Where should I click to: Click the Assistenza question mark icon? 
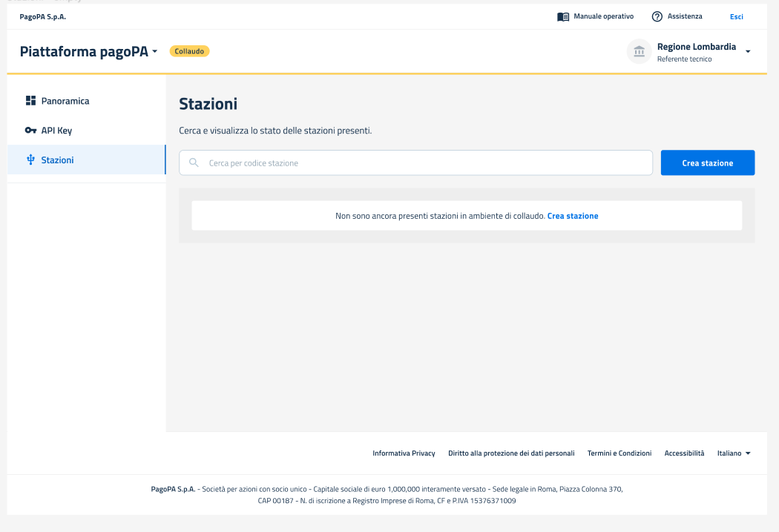tap(657, 16)
